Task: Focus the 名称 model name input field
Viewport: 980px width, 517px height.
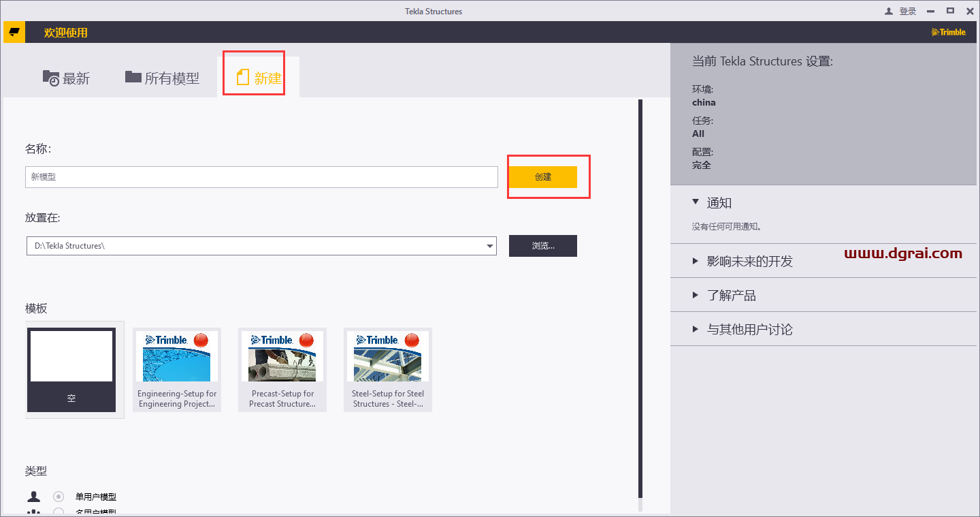Action: [x=262, y=177]
